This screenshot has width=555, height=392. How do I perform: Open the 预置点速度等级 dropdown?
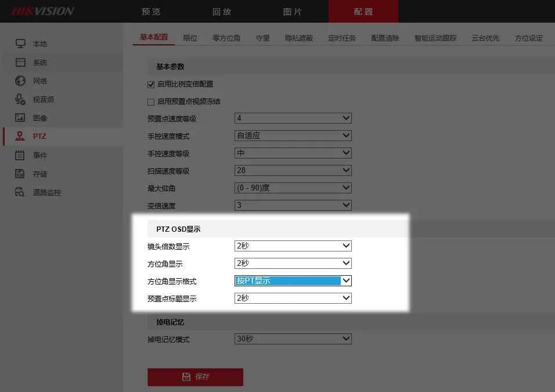pos(293,118)
